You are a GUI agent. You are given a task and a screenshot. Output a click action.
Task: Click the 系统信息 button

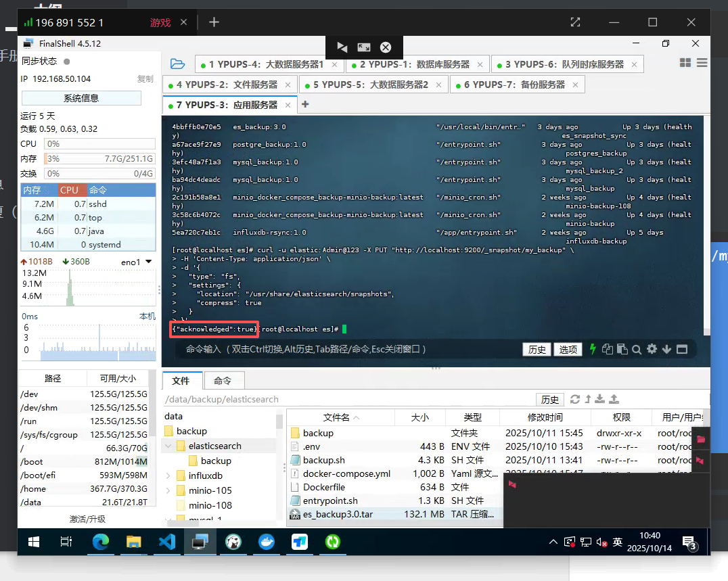81,98
